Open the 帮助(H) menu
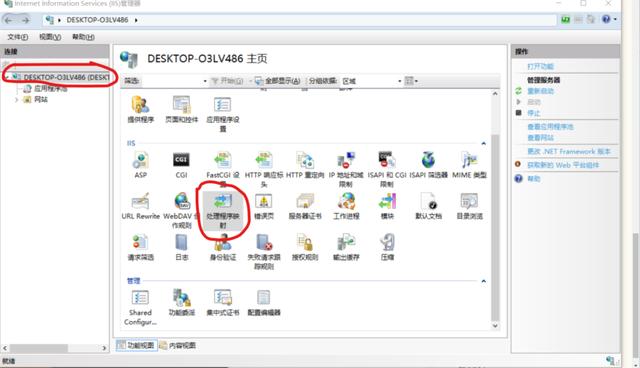Image resolution: width=640 pixels, height=368 pixels. coord(83,37)
